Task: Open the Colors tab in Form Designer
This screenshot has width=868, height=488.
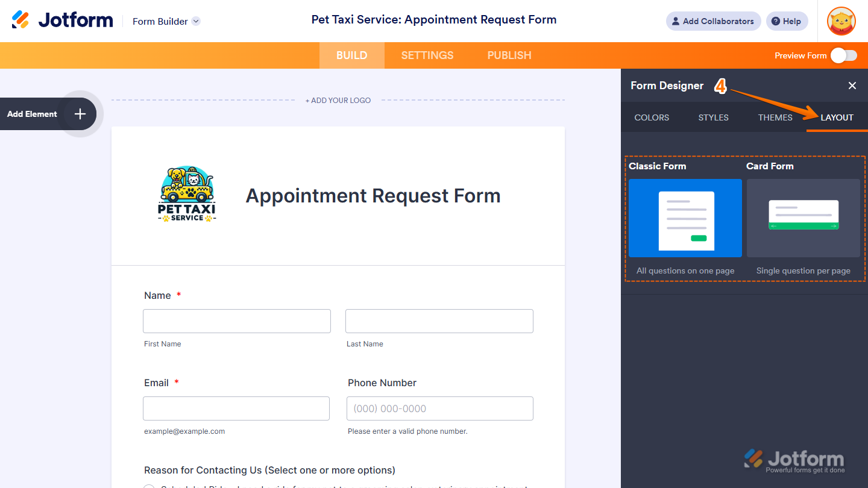Action: pyautogui.click(x=652, y=117)
